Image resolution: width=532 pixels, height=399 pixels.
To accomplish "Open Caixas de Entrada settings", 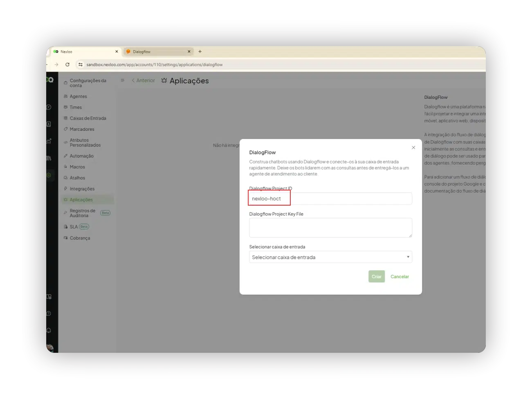I will coord(88,119).
